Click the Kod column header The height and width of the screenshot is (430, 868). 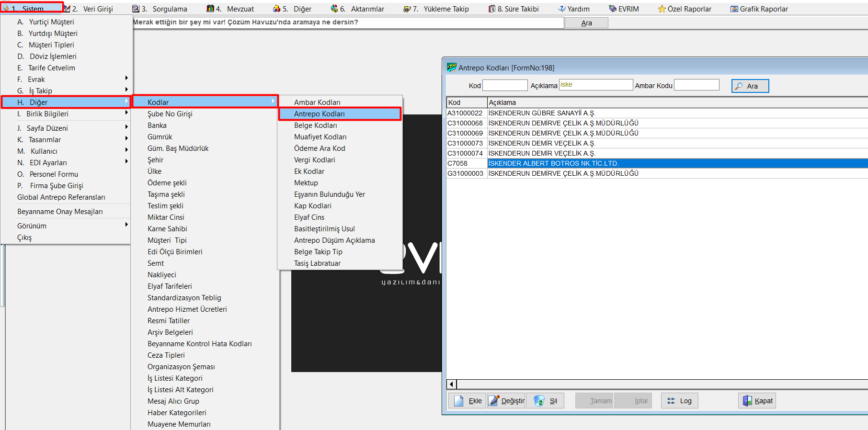pos(467,102)
